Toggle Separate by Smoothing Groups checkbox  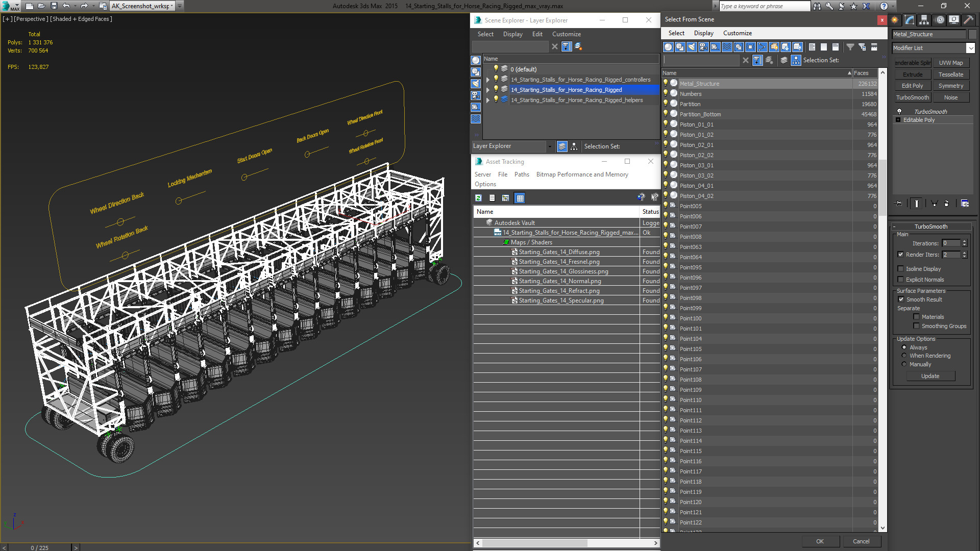[x=916, y=326]
